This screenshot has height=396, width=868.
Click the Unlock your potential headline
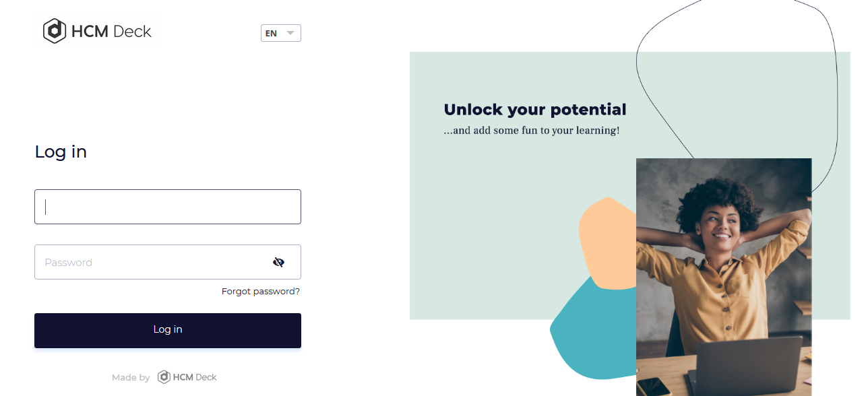(x=535, y=109)
